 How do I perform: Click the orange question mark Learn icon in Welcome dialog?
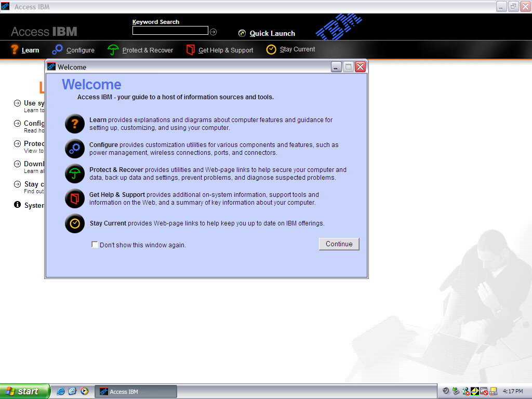coord(75,124)
